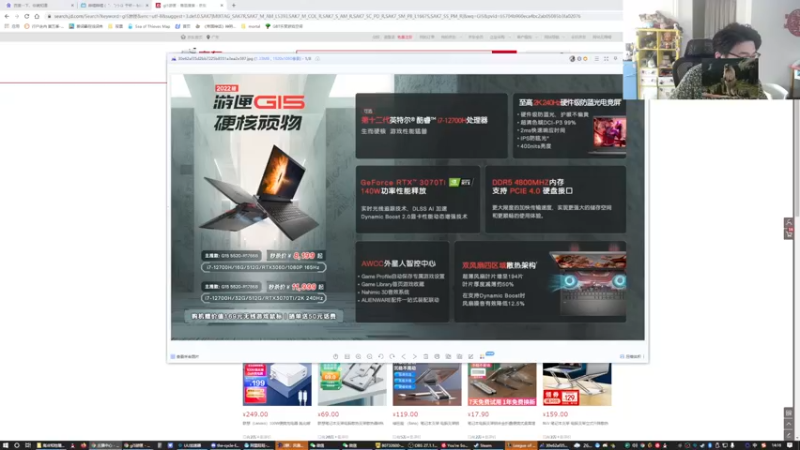800x450 pixels.
Task: Click the taskbar clock
Action: tap(777, 445)
